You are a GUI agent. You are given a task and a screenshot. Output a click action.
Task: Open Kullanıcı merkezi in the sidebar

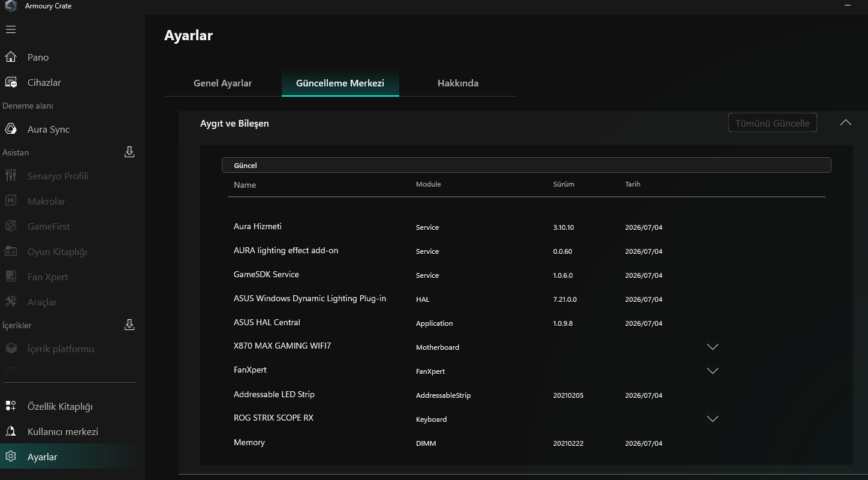click(x=63, y=431)
